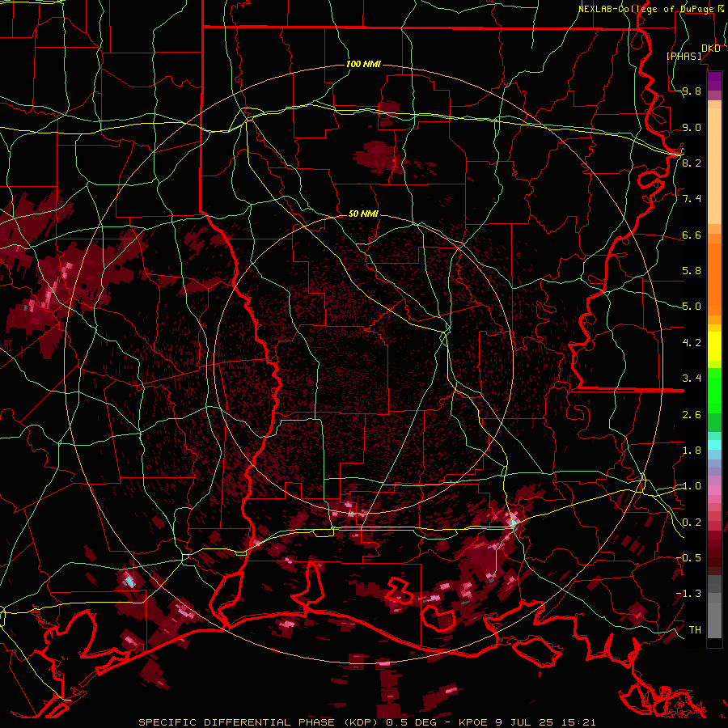Click the 1.8 legend value
Image resolution: width=728 pixels, height=728 pixels.
(x=692, y=450)
